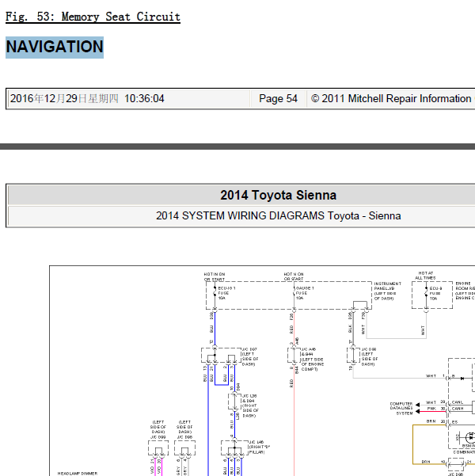Select the 2014 Toyota Sienna title

pyautogui.click(x=278, y=195)
